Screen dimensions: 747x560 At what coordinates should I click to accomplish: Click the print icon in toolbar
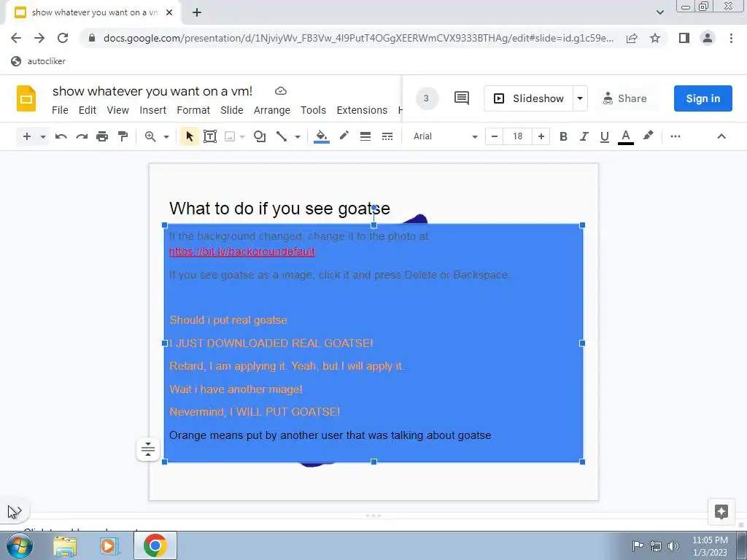click(x=102, y=136)
